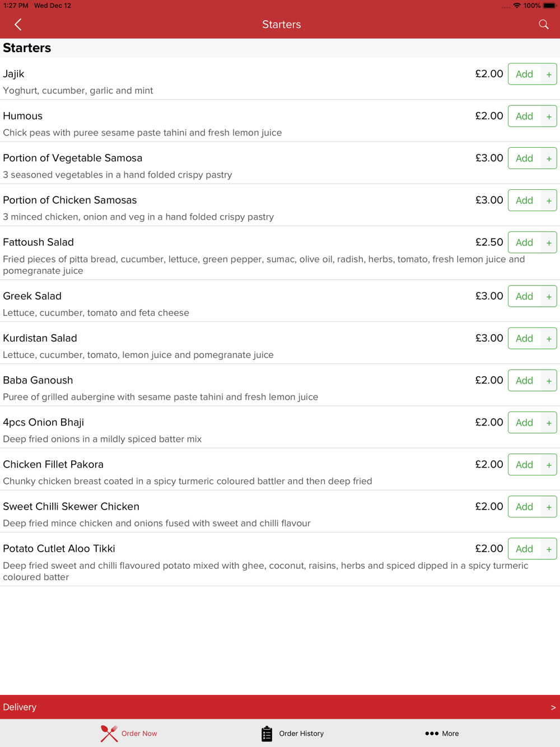This screenshot has height=747, width=560.
Task: Open the More tab
Action: click(442, 734)
